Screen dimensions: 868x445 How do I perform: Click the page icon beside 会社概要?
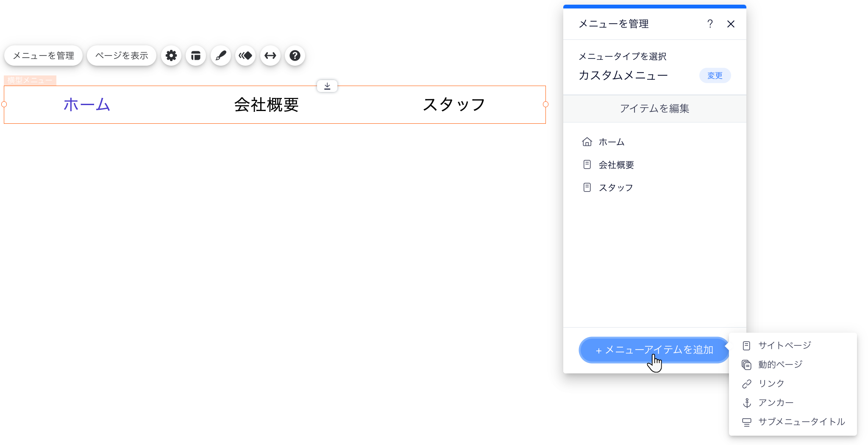click(x=587, y=164)
